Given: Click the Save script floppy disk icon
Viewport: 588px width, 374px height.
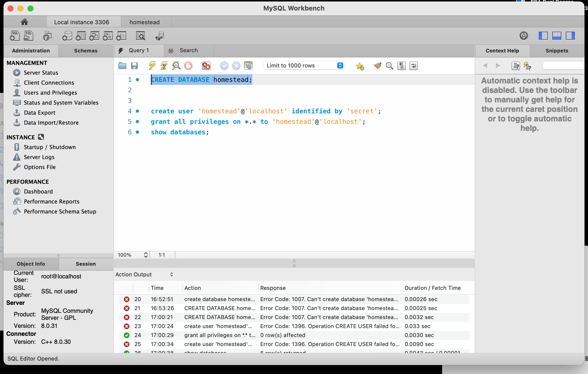Looking at the screenshot, I should coord(134,66).
